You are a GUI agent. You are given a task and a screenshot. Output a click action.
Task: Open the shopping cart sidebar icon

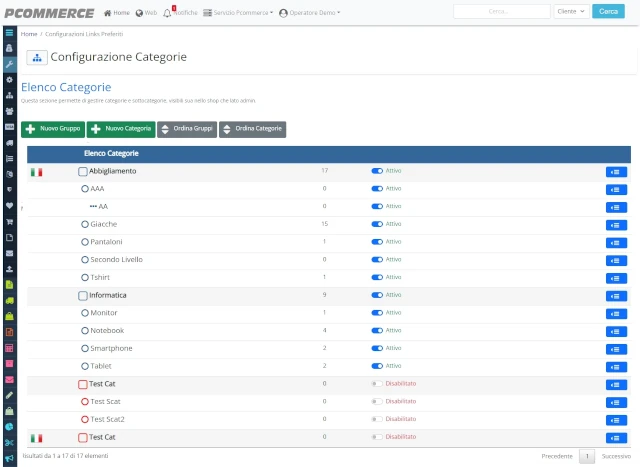tap(9, 222)
